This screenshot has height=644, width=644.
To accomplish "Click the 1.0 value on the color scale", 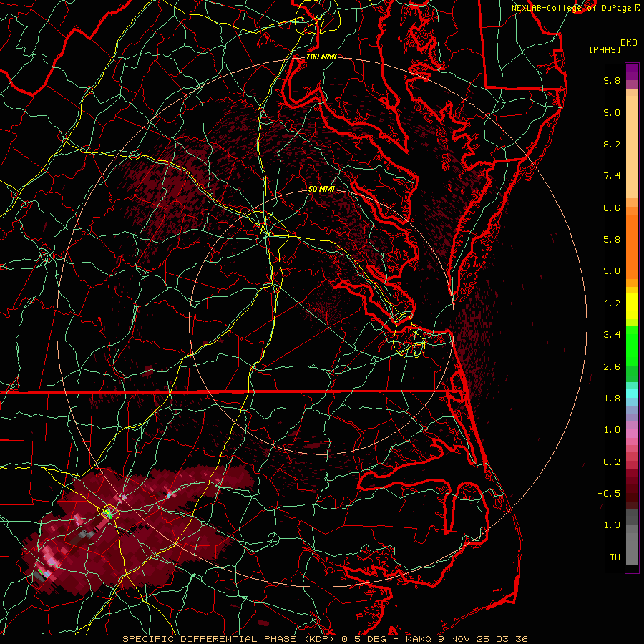I will 612,430.
